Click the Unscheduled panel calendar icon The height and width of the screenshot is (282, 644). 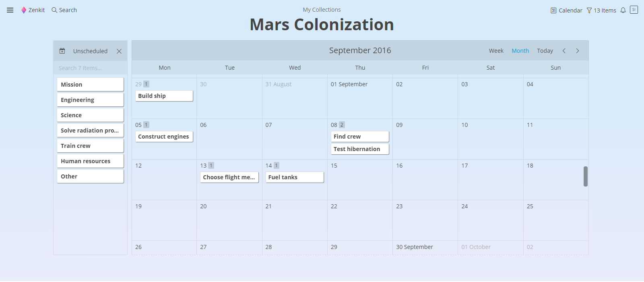click(62, 51)
